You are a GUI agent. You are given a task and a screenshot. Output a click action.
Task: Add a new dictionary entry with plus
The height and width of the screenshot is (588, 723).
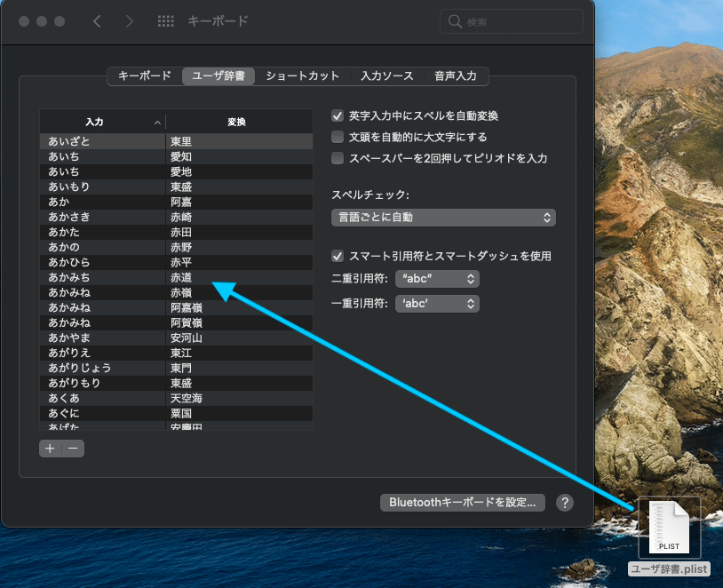[51, 449]
